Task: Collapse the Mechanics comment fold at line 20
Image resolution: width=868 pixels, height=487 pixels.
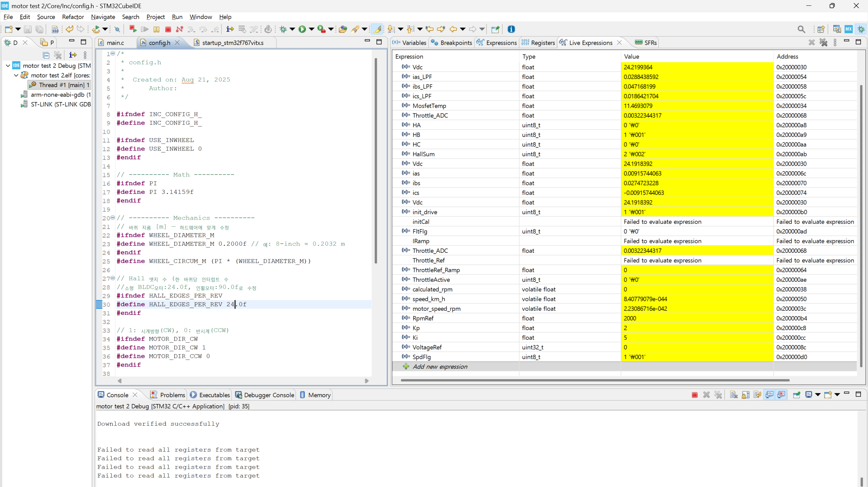Action: (x=113, y=218)
